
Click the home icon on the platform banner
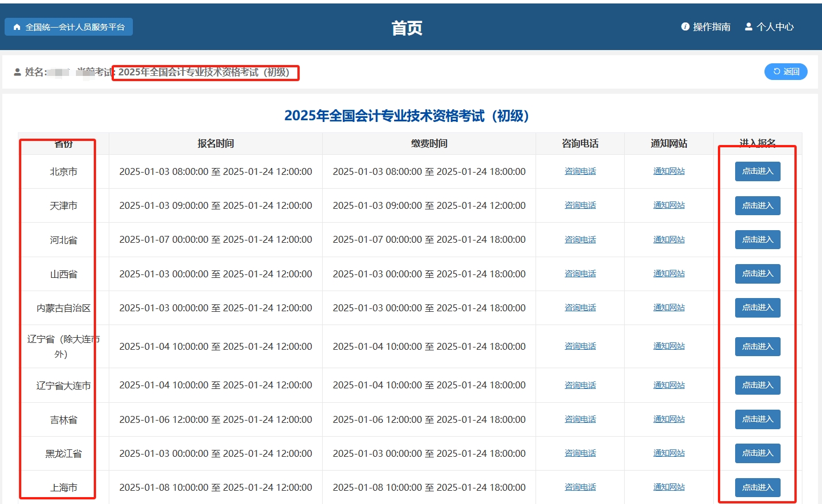point(17,26)
